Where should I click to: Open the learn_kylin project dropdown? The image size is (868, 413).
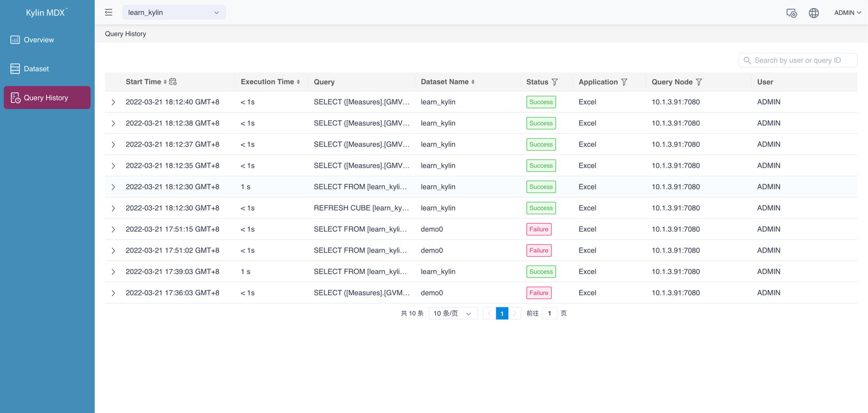tap(174, 12)
